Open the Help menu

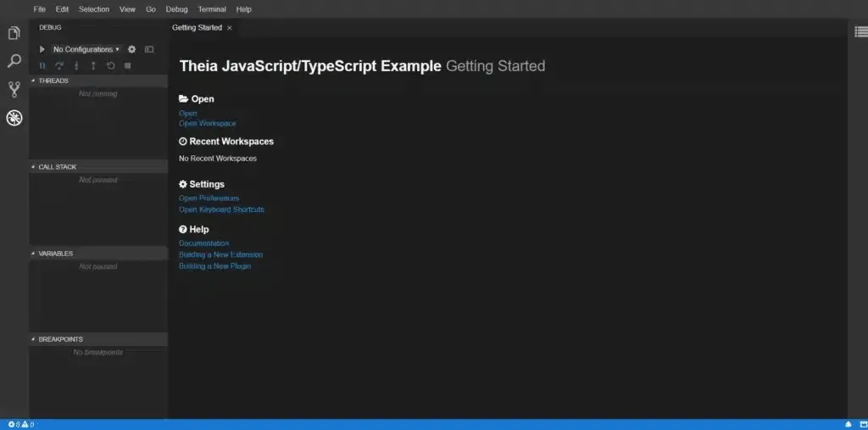pos(243,9)
